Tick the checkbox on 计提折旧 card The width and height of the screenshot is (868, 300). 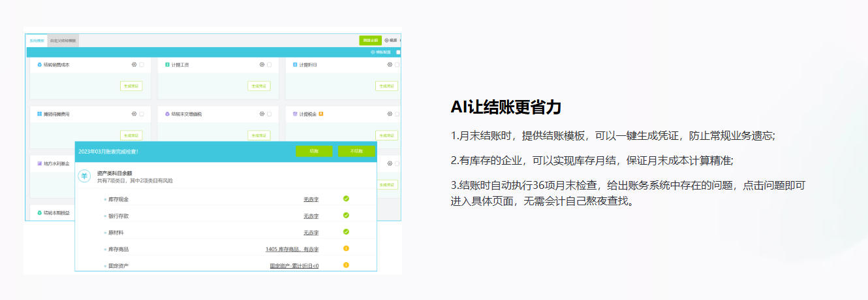click(x=397, y=65)
